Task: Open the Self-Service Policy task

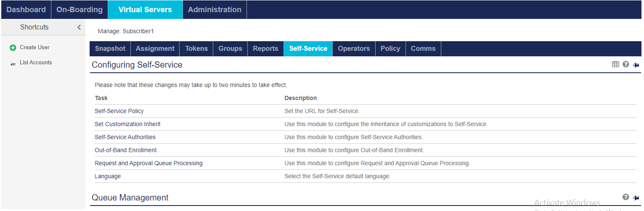Action: tap(119, 111)
